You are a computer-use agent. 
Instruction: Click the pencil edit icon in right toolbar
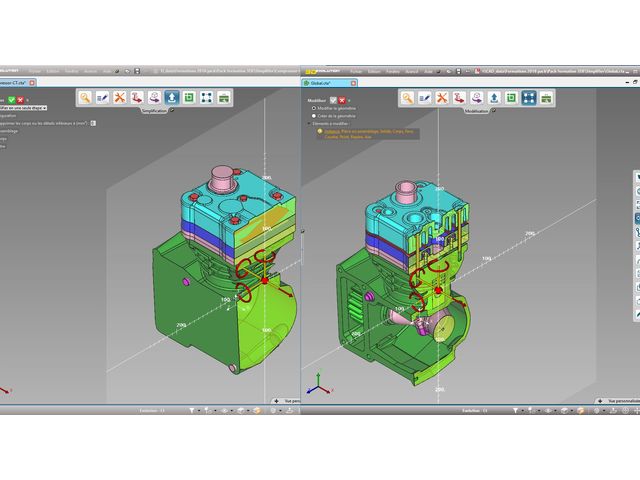[x=426, y=98]
